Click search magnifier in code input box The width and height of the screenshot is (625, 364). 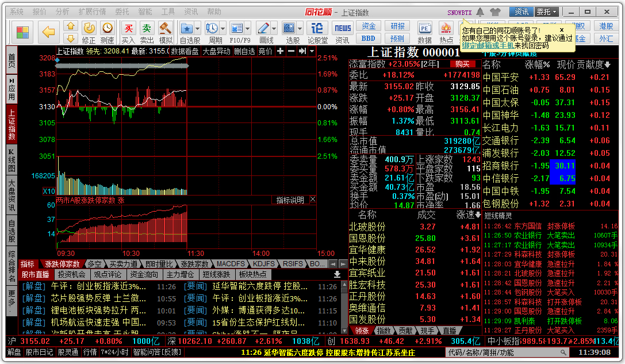563,352
